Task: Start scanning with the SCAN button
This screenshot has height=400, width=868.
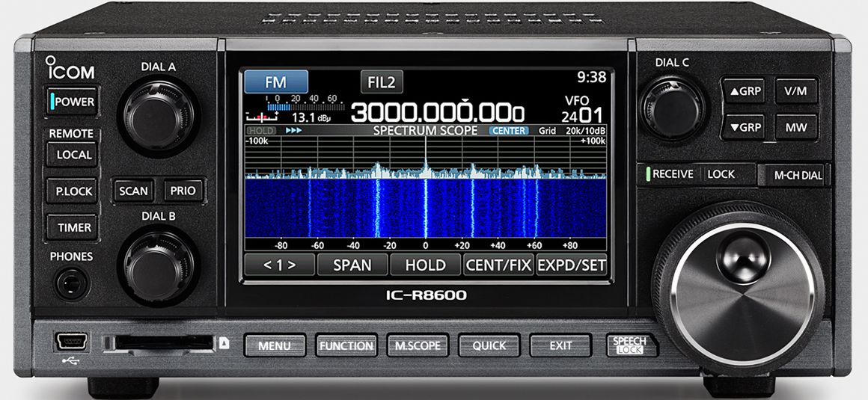Action: (x=133, y=191)
